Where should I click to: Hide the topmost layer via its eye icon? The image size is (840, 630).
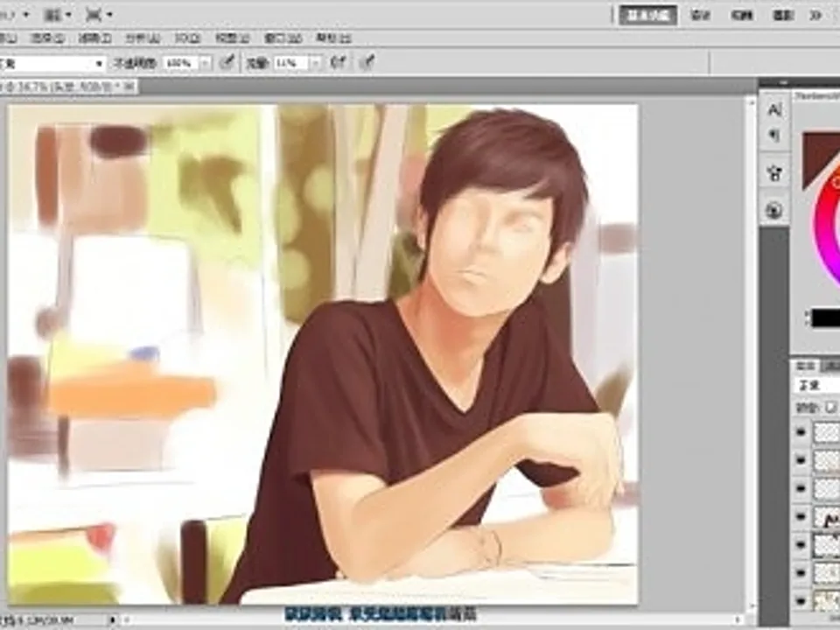point(801,431)
